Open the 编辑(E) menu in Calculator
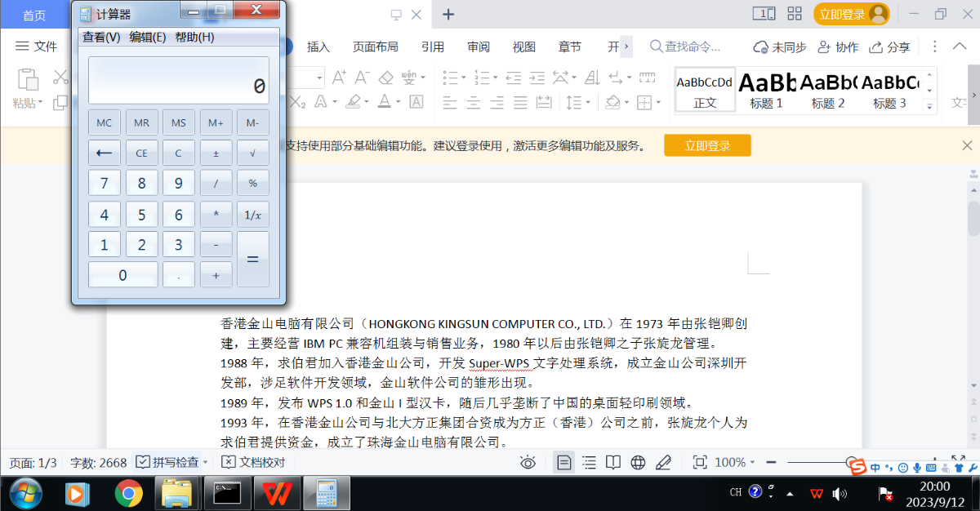 148,37
